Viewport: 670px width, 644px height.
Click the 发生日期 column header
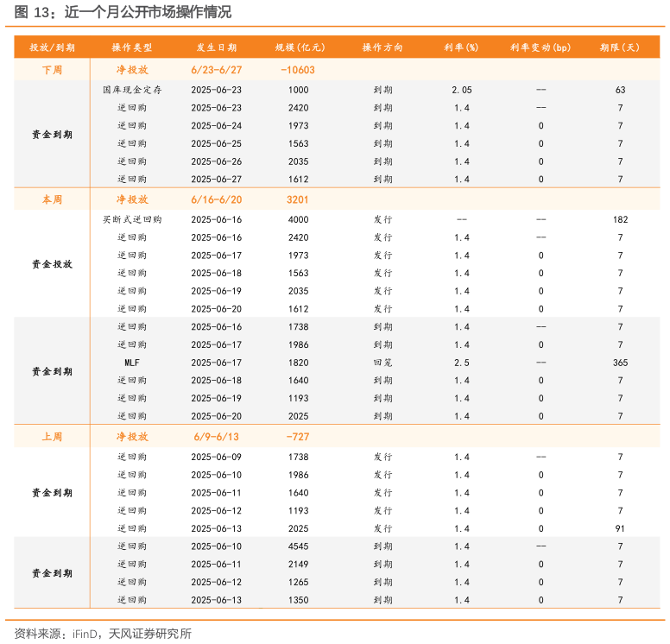pos(216,48)
